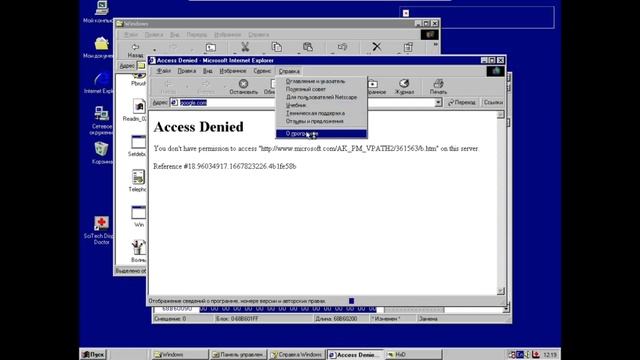Switch to the HxD taskbar button
The height and width of the screenshot is (360, 640).
pyautogui.click(x=414, y=355)
